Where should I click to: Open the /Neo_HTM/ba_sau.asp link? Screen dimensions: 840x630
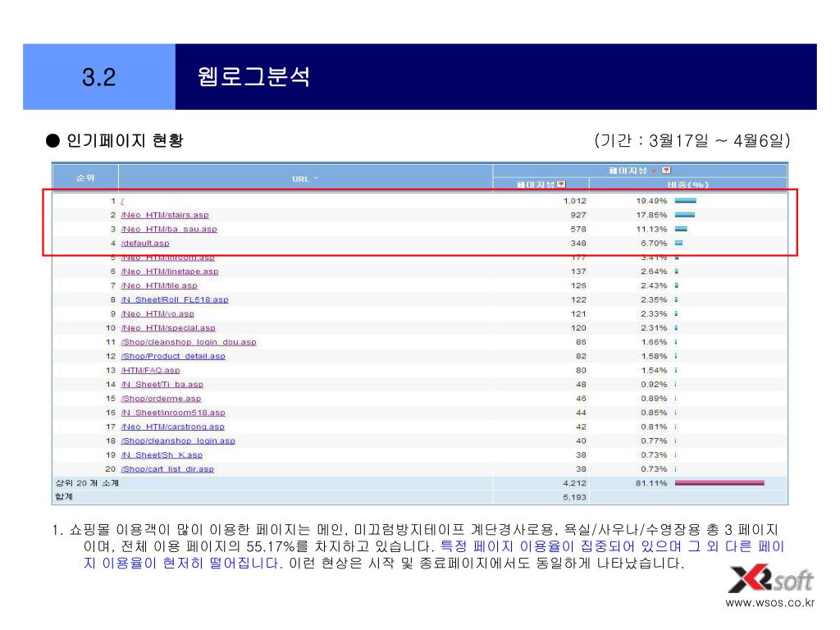pyautogui.click(x=169, y=229)
